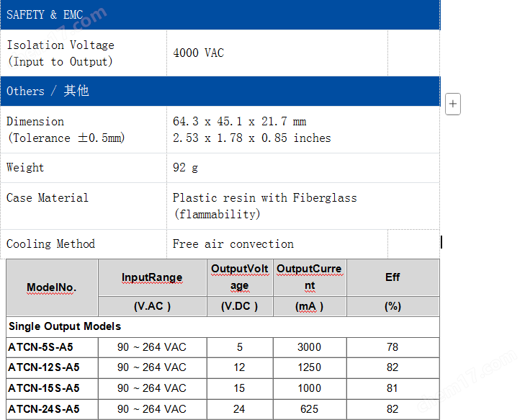Image resolution: width=525 pixels, height=420 pixels.
Task: Select the 'SAFETY & EMC' header row
Action: click(x=220, y=14)
